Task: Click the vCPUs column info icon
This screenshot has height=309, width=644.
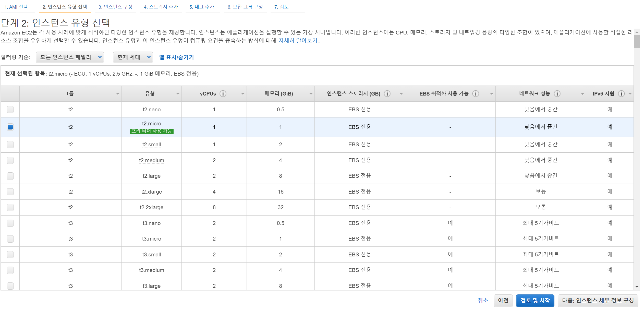Action: tap(223, 94)
